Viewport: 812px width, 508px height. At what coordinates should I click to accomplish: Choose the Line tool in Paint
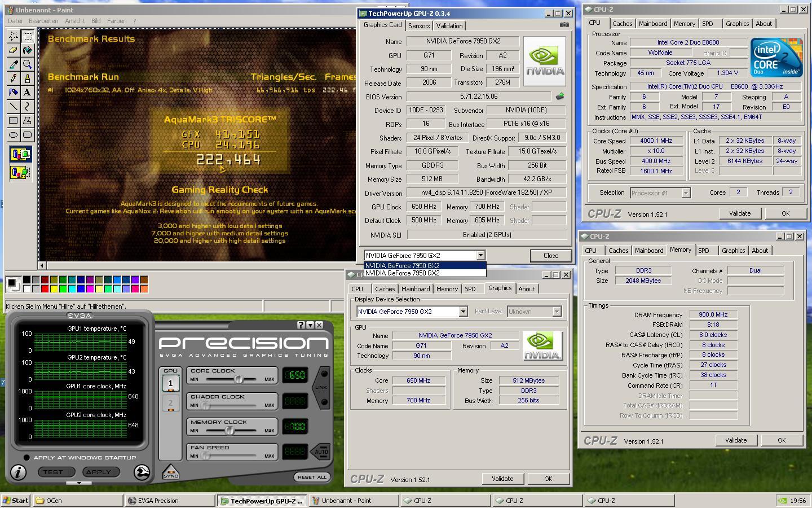[13, 107]
